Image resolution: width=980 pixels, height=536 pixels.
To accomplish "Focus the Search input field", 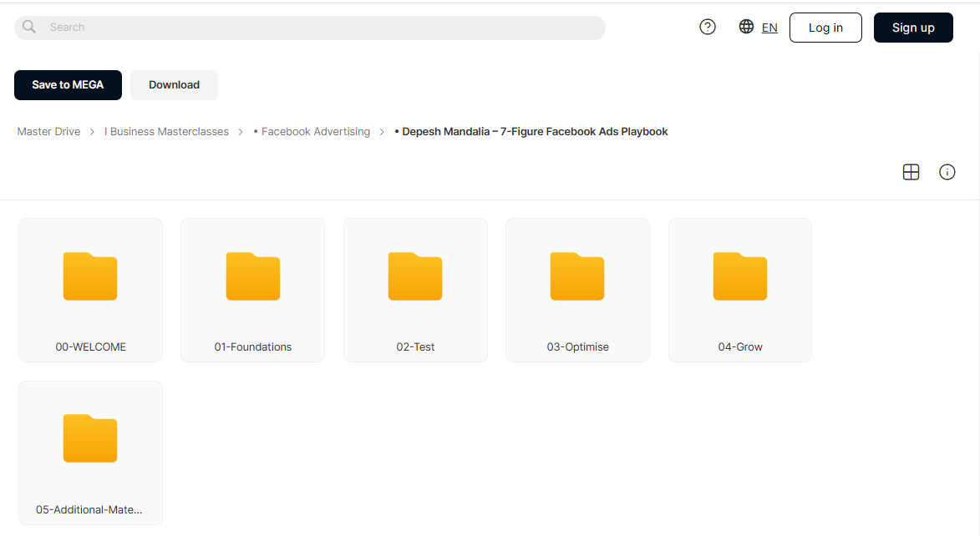I will click(310, 28).
